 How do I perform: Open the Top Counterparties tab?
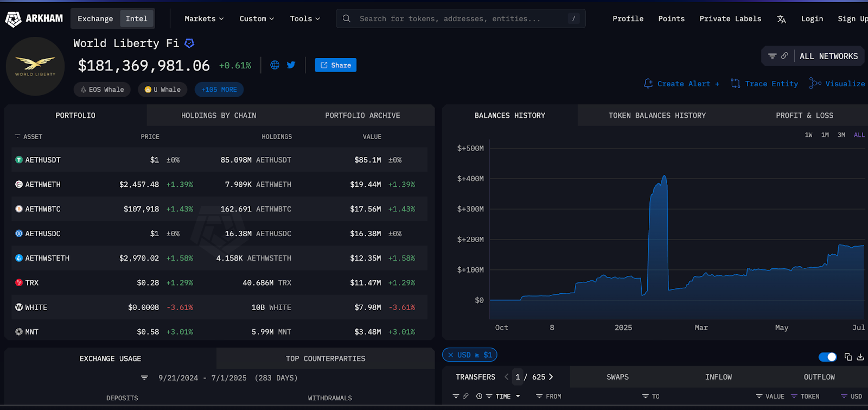325,359
